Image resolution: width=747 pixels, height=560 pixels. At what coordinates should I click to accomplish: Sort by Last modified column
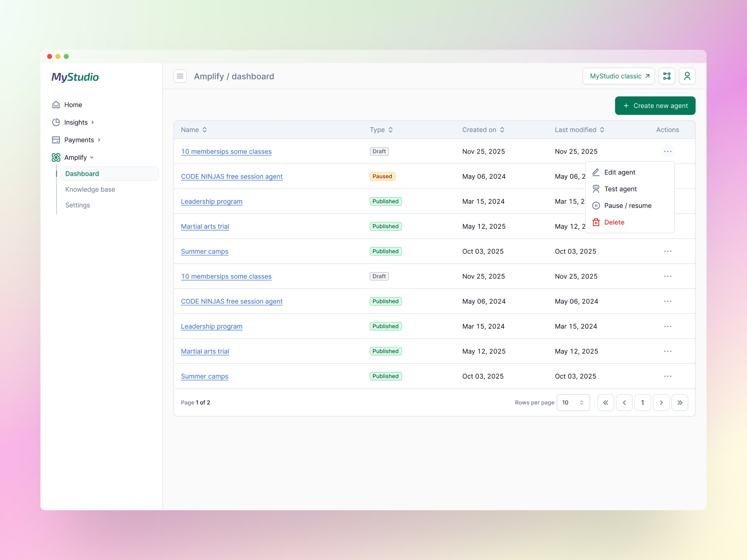tap(579, 130)
